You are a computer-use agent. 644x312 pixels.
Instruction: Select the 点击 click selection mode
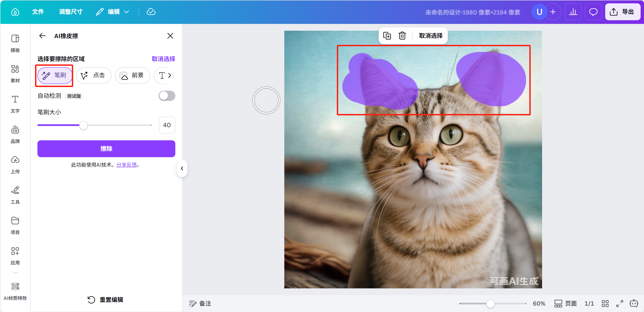(93, 75)
